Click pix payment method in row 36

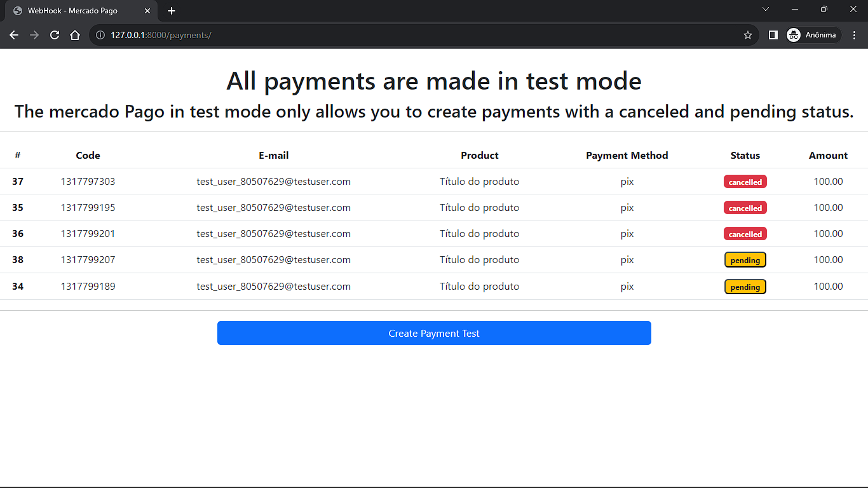[x=627, y=234]
